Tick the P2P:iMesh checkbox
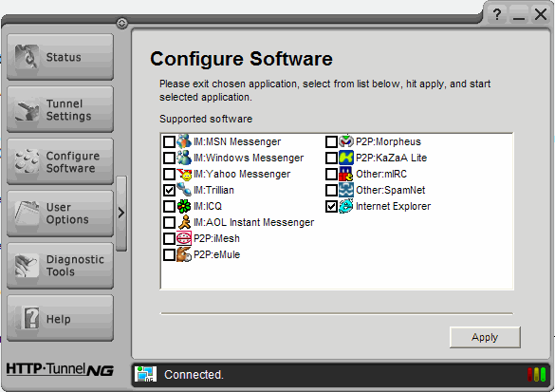The width and height of the screenshot is (555, 392). click(x=169, y=238)
